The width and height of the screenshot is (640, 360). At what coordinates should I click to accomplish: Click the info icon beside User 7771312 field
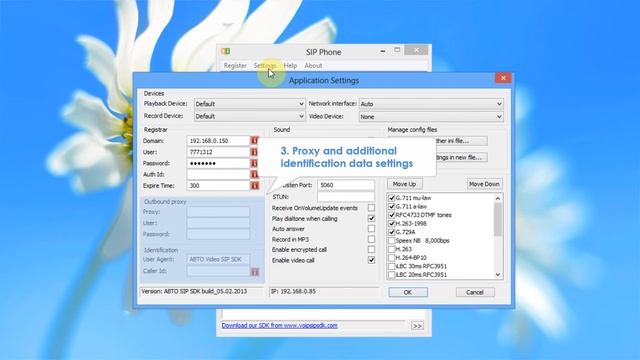(254, 152)
